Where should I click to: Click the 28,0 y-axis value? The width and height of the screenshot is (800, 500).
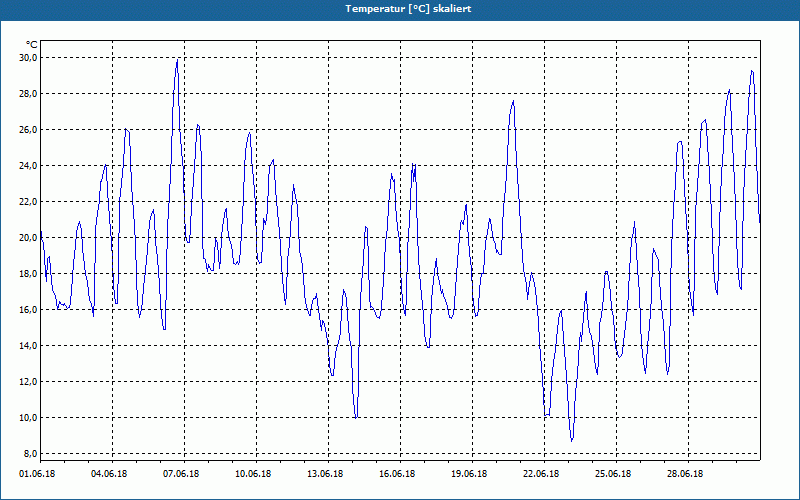click(x=28, y=94)
